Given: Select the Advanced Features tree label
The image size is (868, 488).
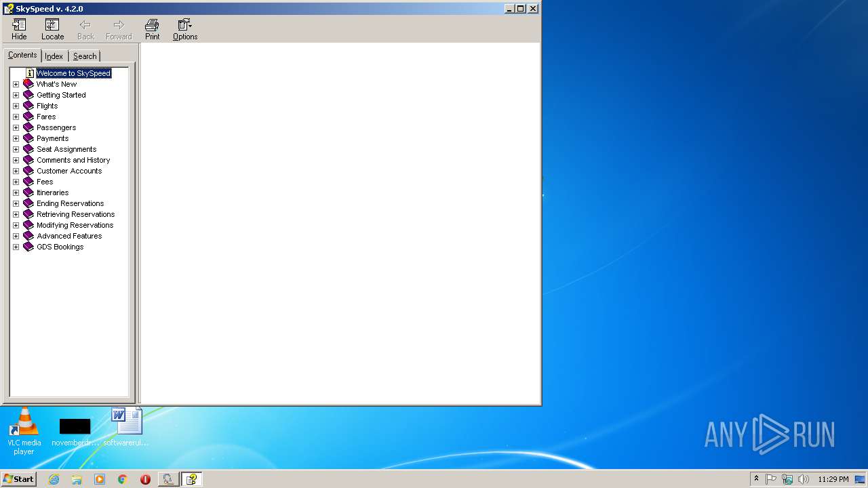Looking at the screenshot, I should [69, 236].
